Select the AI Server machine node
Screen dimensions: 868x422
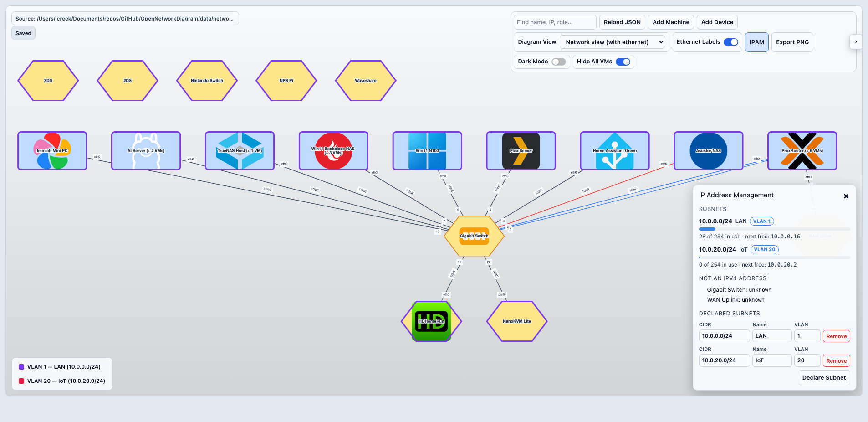(146, 151)
